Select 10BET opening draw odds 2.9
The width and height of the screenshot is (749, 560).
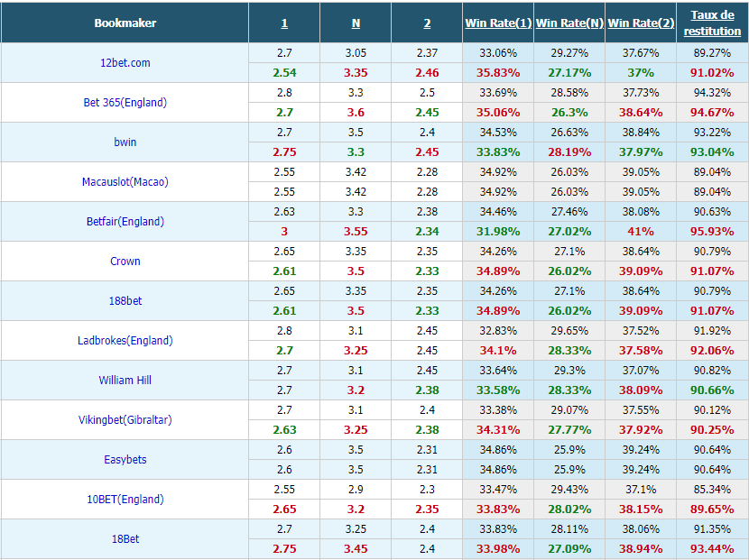[x=356, y=490]
